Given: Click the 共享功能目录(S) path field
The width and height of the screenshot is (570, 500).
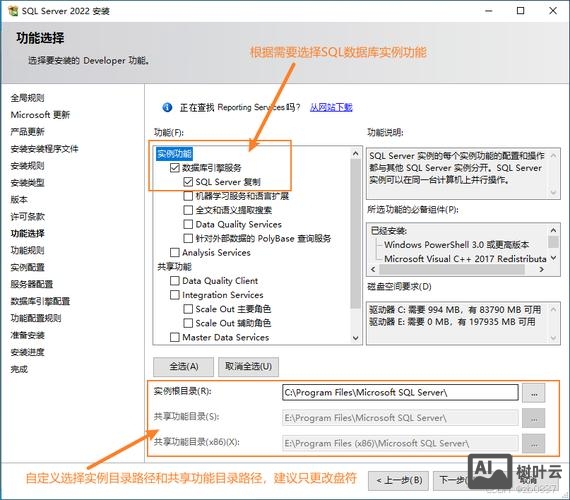Looking at the screenshot, I should click(x=400, y=418).
